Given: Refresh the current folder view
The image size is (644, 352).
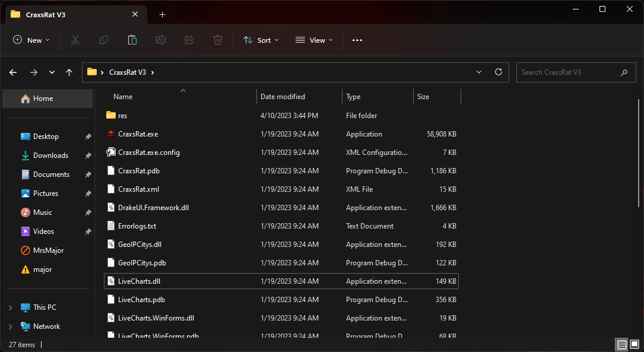Looking at the screenshot, I should click(499, 72).
